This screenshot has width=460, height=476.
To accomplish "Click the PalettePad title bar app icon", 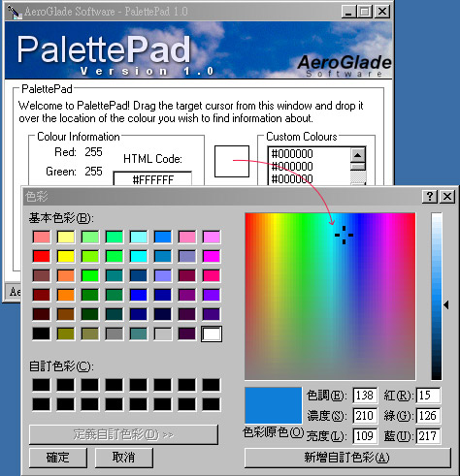I will 15,12.
